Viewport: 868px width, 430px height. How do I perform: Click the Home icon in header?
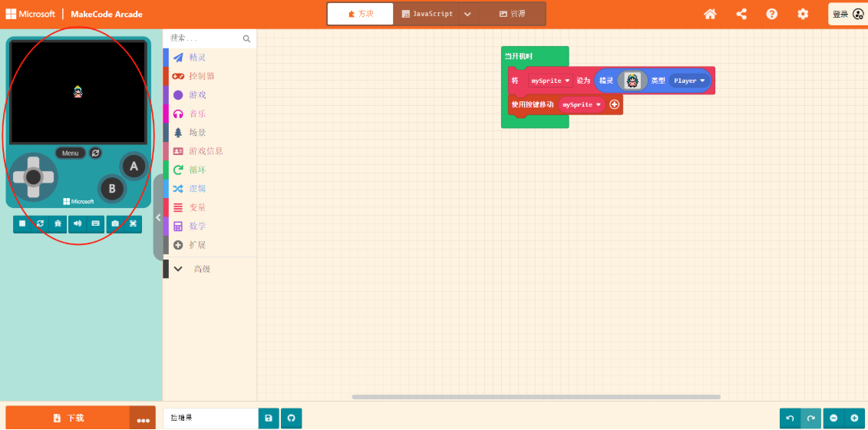(x=710, y=14)
